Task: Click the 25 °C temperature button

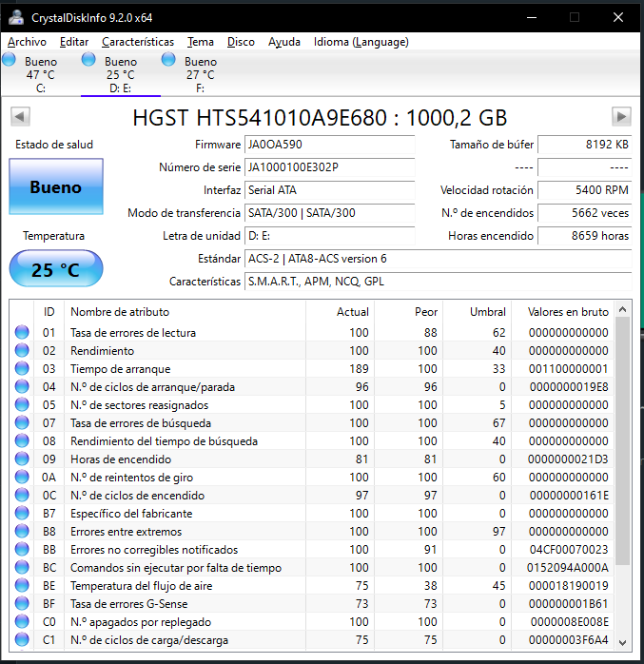Action: (x=56, y=269)
